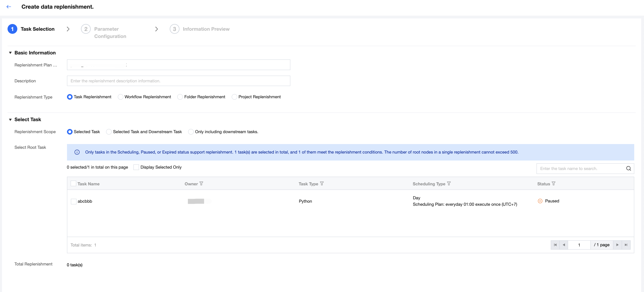Collapse the Basic Information section

(x=10, y=53)
